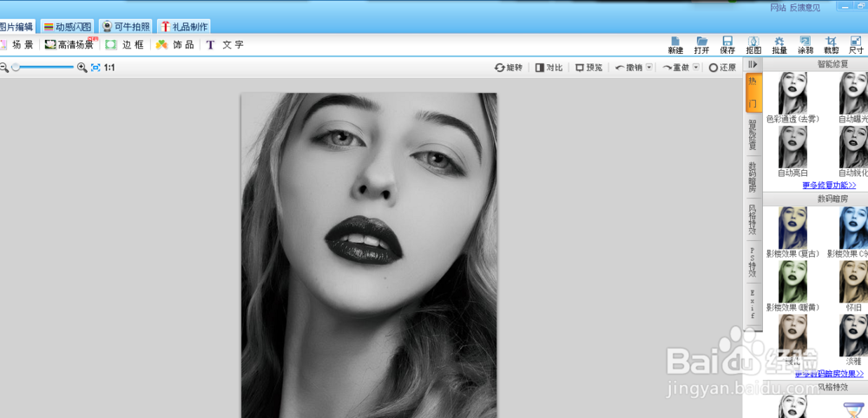Select the 数码暗房 vertical side tab

753,177
